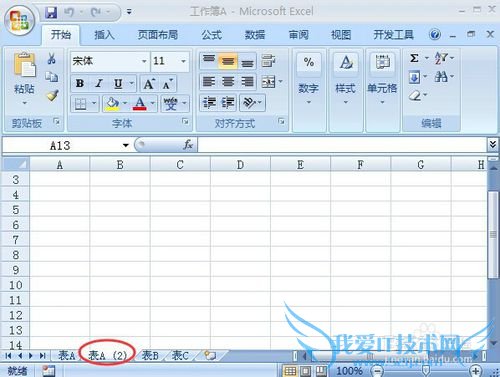This screenshot has width=500, height=377.
Task: Activate the Format Painter brush
Action: point(52,96)
